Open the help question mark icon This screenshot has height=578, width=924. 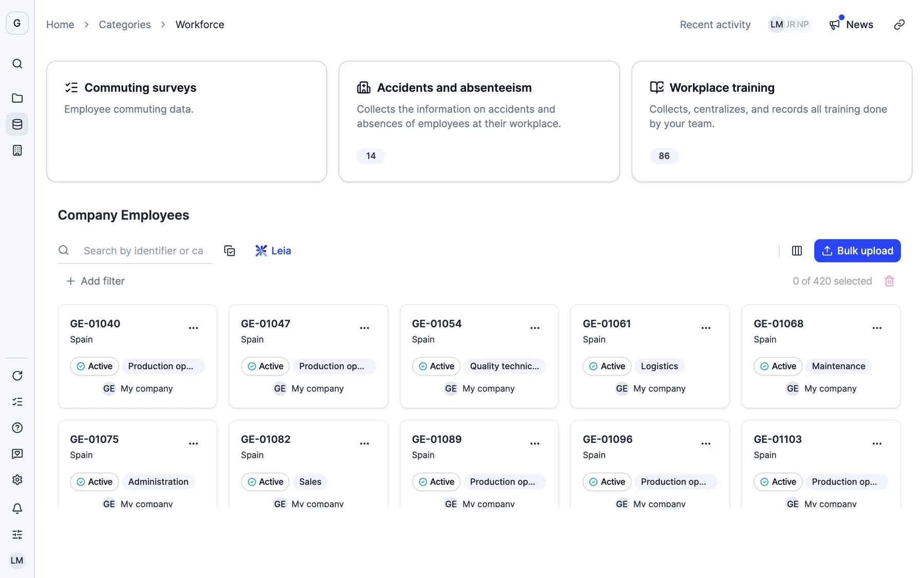click(x=17, y=428)
